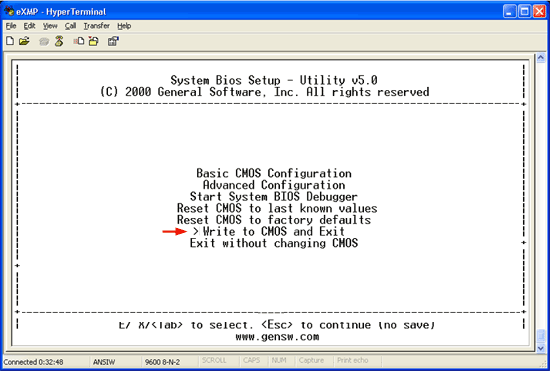This screenshot has height=371, width=550.
Task: Minimize the HyperTerminal window
Action: click(509, 12)
